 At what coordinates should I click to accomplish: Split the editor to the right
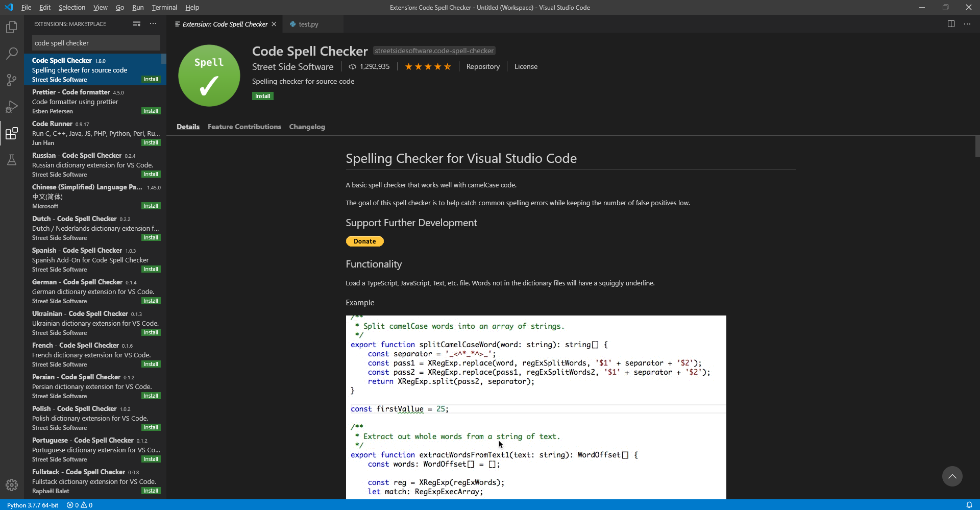coord(951,24)
